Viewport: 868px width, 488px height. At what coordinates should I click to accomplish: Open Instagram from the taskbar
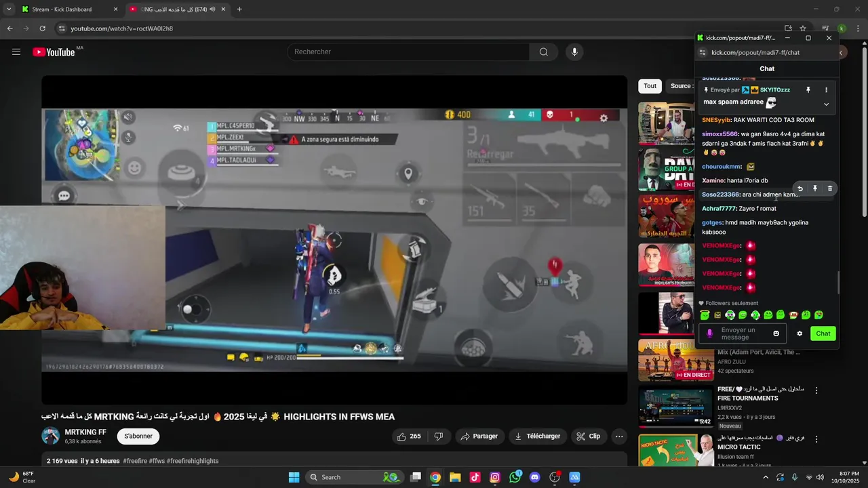point(495,477)
